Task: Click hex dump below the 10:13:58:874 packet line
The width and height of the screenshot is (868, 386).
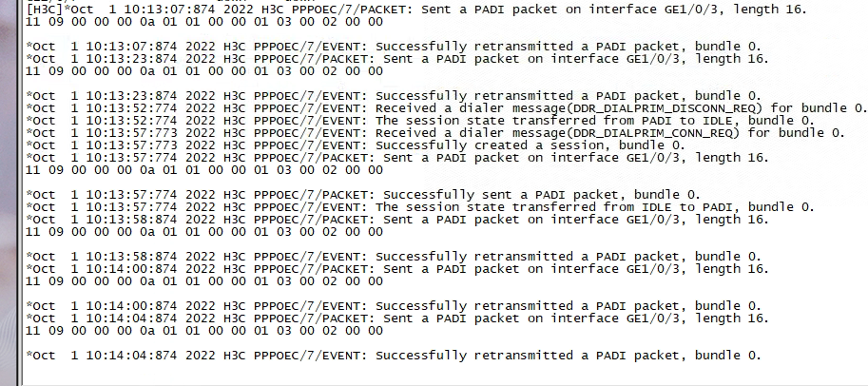Action: click(203, 231)
